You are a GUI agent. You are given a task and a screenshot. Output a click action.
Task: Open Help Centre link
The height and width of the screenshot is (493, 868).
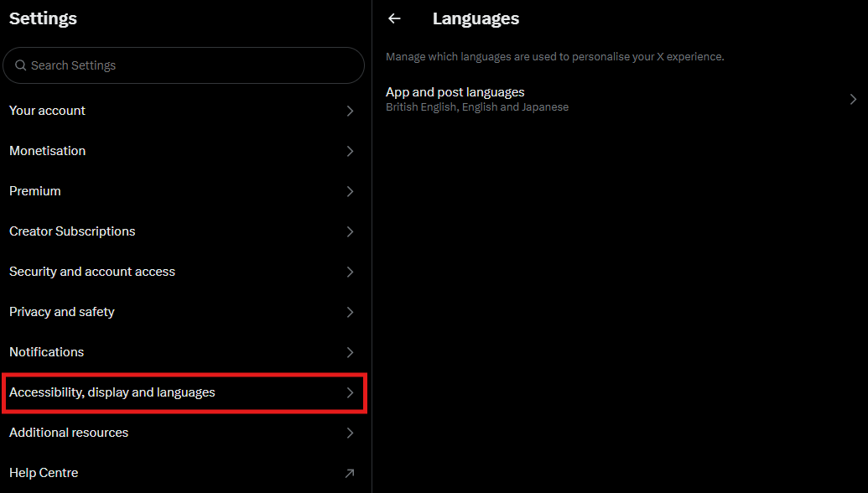click(184, 473)
